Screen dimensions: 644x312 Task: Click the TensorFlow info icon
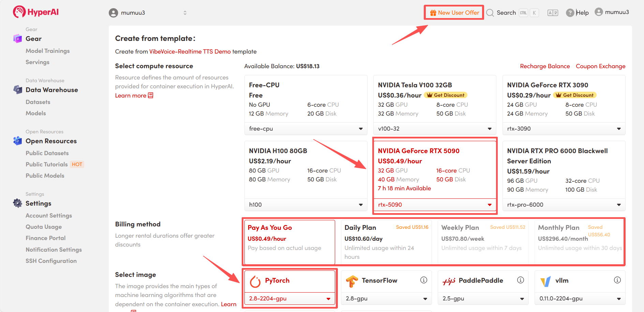click(x=423, y=280)
